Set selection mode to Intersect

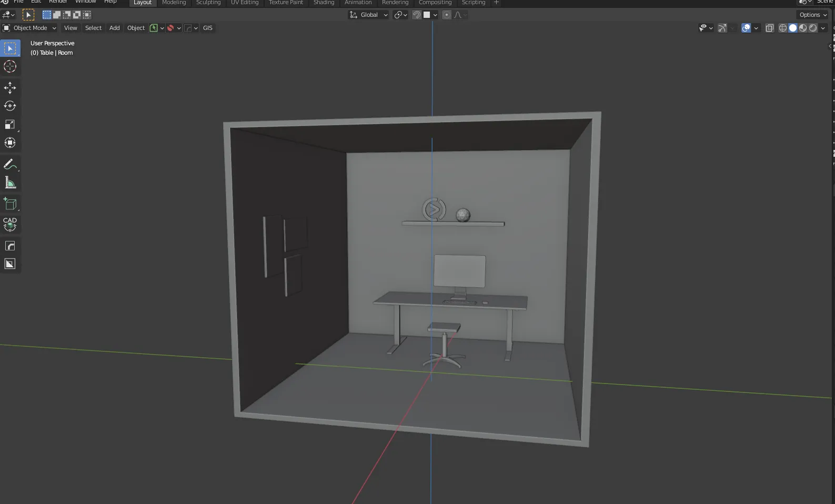pos(87,15)
